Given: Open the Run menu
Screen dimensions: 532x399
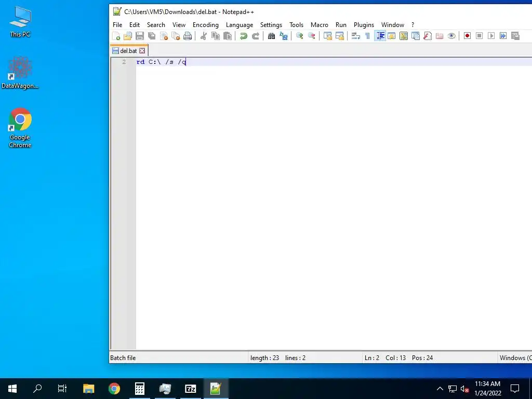Looking at the screenshot, I should (341, 25).
